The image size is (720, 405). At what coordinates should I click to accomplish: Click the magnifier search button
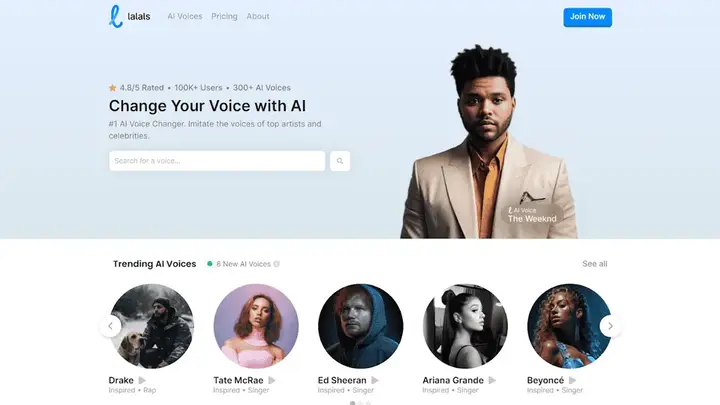(340, 161)
